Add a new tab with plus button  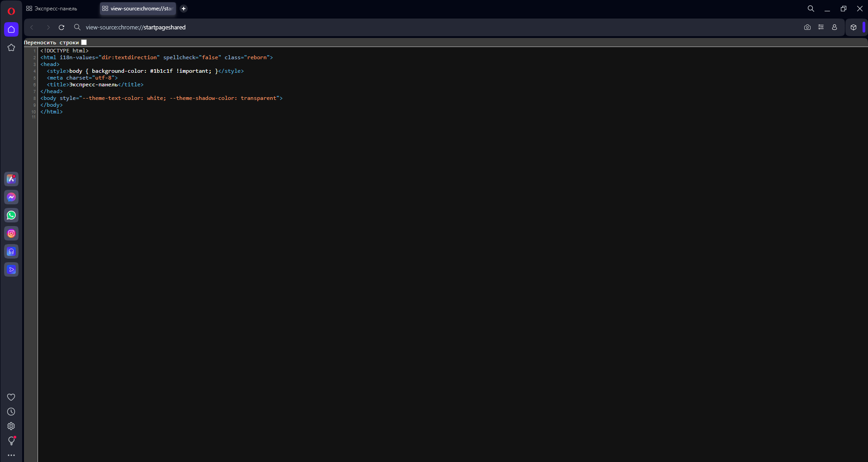(x=184, y=9)
